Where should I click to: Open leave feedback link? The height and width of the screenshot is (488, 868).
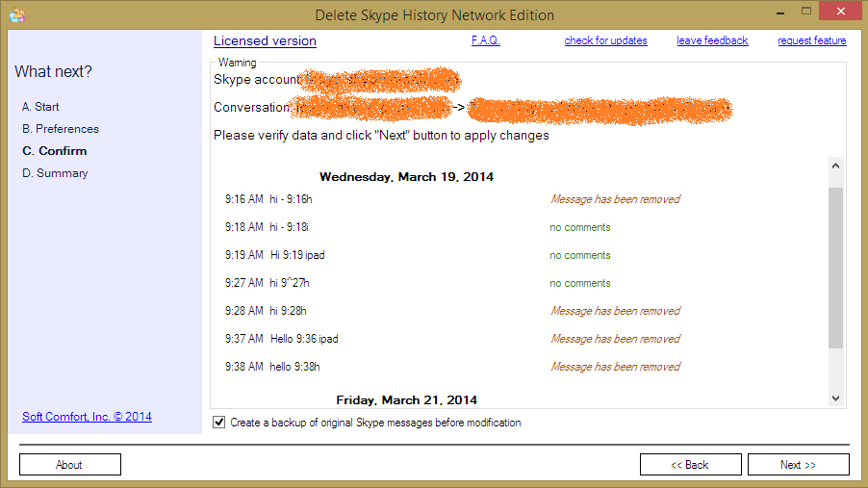(x=712, y=40)
